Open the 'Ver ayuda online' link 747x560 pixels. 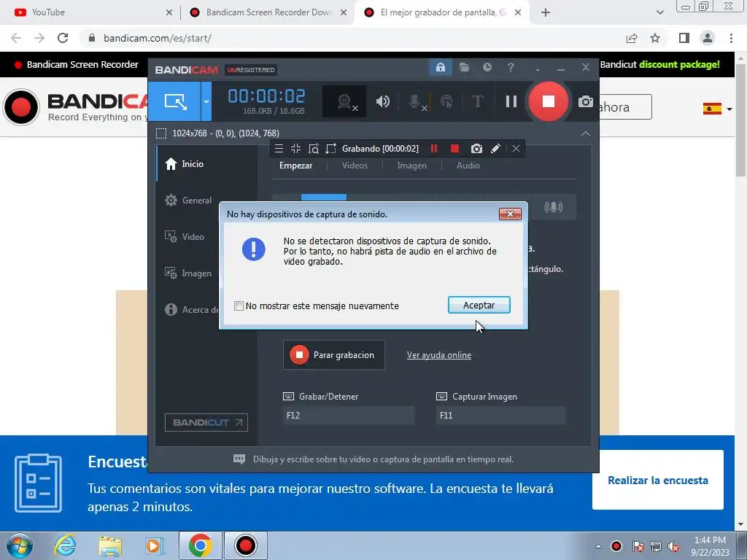[438, 355]
